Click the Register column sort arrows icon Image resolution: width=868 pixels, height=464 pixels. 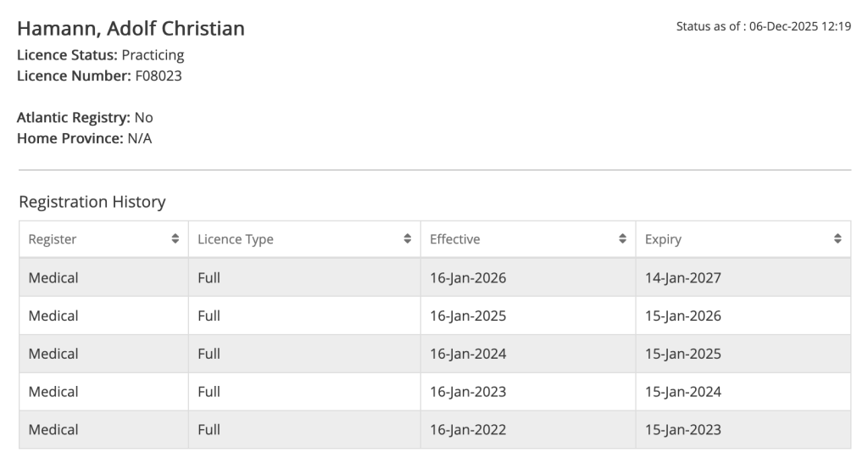coord(175,239)
